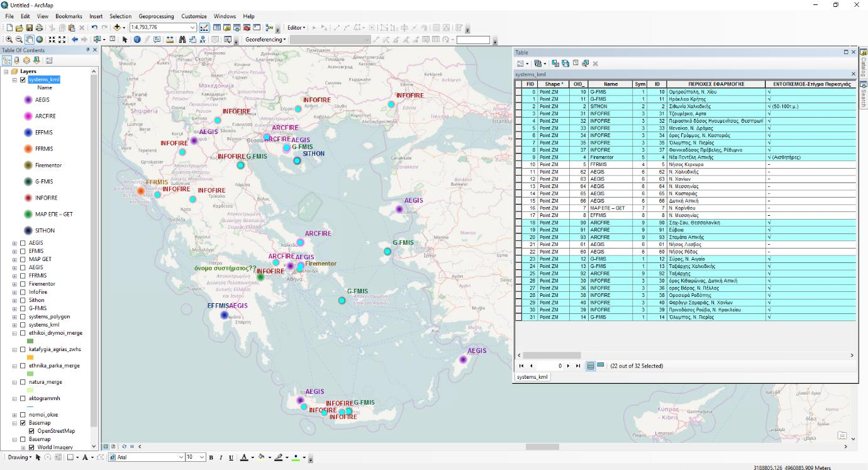Zoom to selected records in Table
The height and width of the screenshot is (470, 868).
[586, 64]
